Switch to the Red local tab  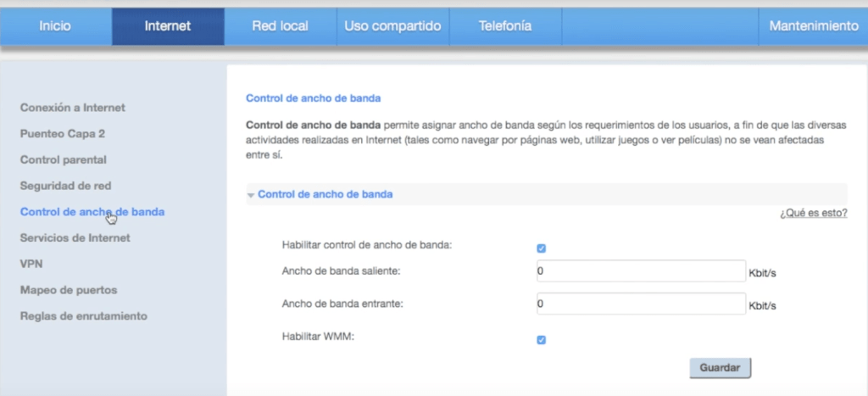[x=280, y=26]
